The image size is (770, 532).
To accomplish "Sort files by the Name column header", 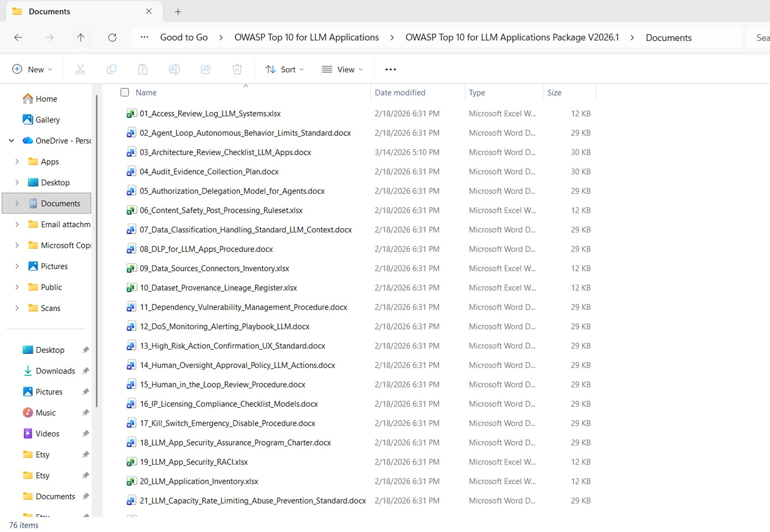I will (146, 93).
